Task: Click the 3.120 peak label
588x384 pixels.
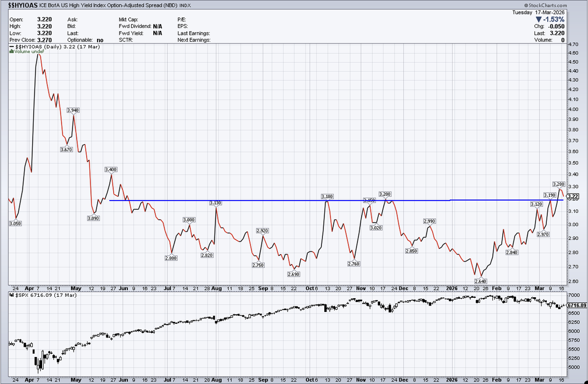Action: point(537,204)
